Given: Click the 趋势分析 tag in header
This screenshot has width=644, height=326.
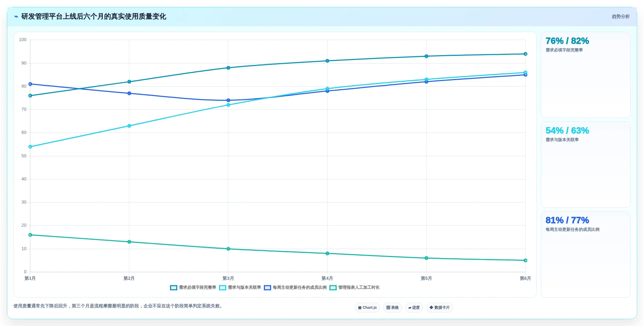Looking at the screenshot, I should (621, 17).
